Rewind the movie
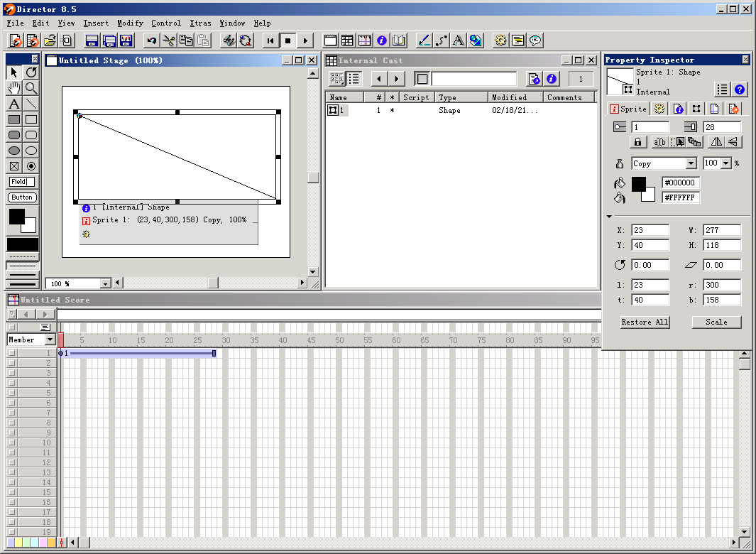The image size is (756, 554). coord(270,40)
